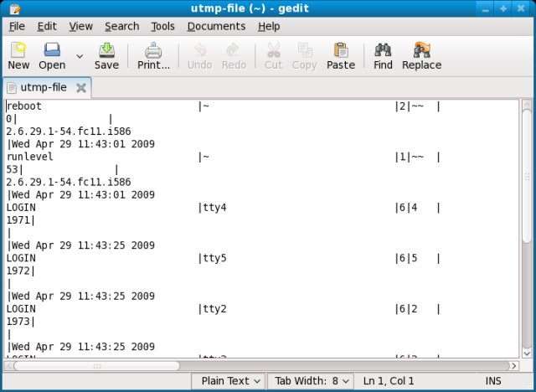536x392 pixels.
Task: Save the utmp-file document
Action: tap(106, 56)
